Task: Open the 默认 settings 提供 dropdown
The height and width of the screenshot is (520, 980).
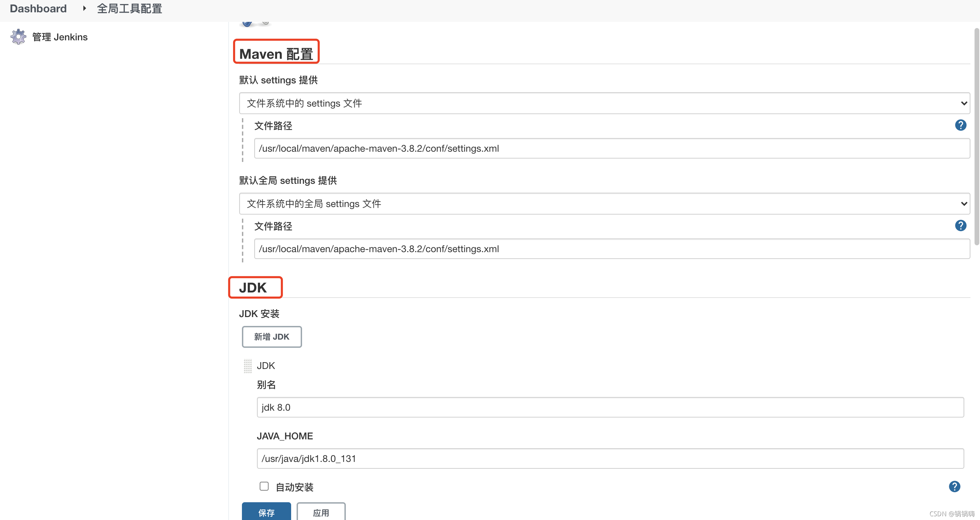Action: (x=604, y=103)
